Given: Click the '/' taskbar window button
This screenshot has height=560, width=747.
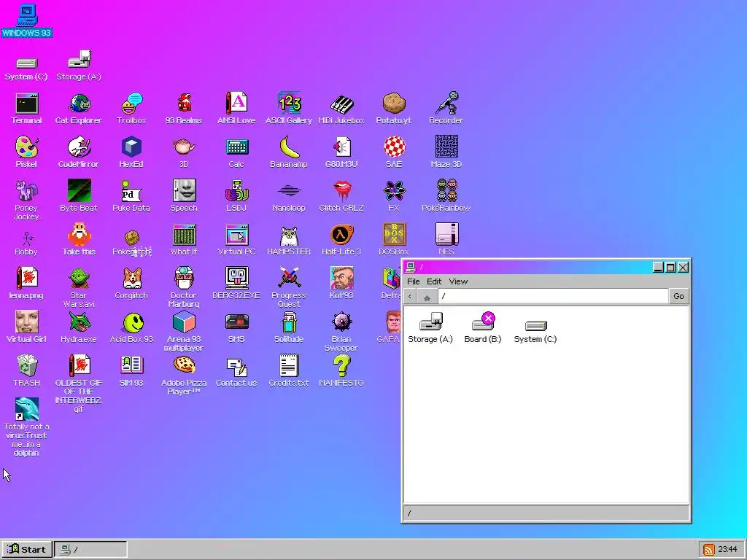Looking at the screenshot, I should (90, 549).
